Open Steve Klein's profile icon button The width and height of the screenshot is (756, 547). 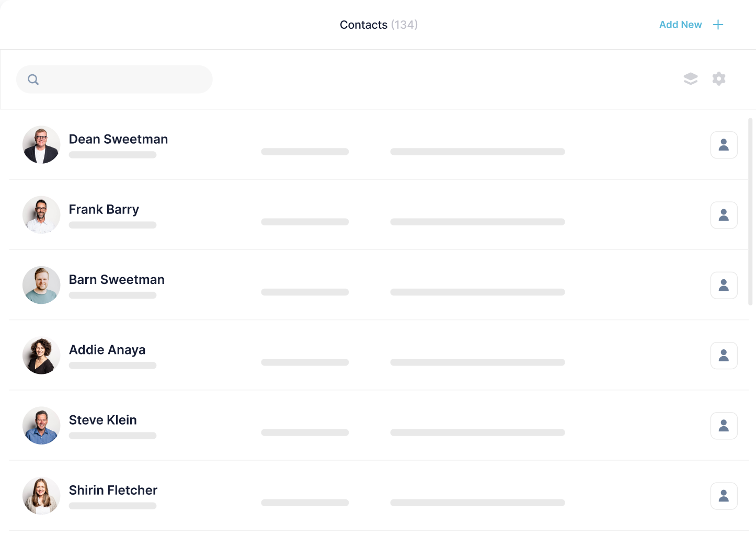pyautogui.click(x=724, y=426)
